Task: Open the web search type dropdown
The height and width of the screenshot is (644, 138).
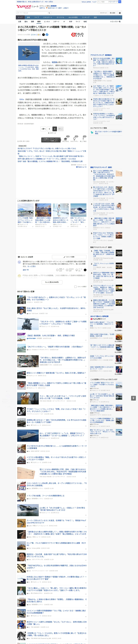Action: pos(113,2)
